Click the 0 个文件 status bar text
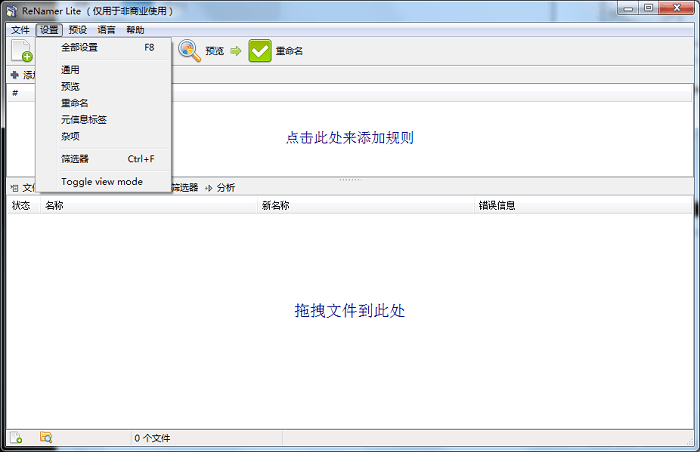 [152, 438]
